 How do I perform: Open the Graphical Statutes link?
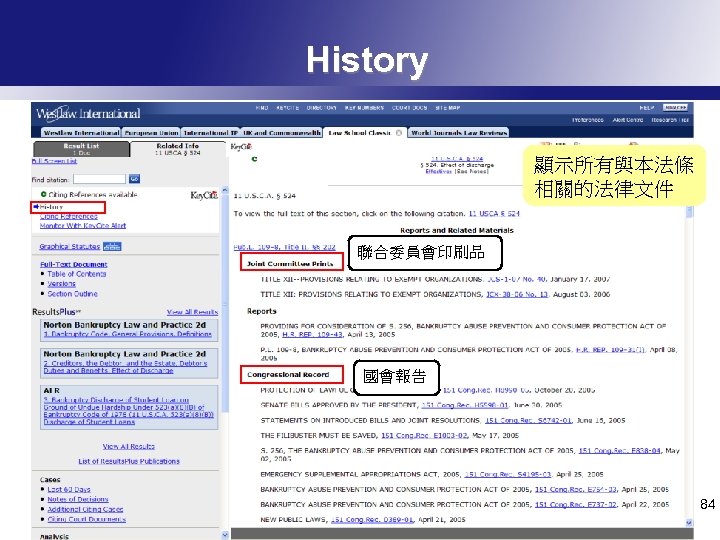tap(69, 247)
